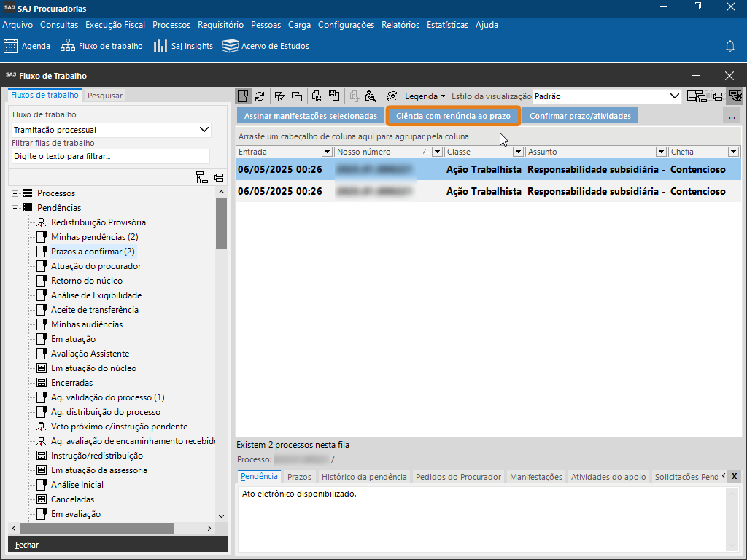The height and width of the screenshot is (560, 747).
Task: Open Fluxo de trabalho from the toolbar
Action: [x=101, y=46]
